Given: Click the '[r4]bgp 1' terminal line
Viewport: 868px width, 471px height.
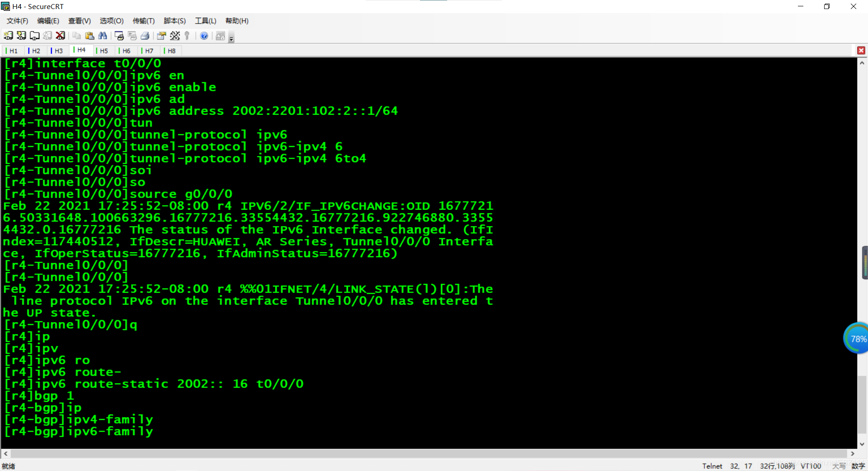Looking at the screenshot, I should click(x=39, y=396).
